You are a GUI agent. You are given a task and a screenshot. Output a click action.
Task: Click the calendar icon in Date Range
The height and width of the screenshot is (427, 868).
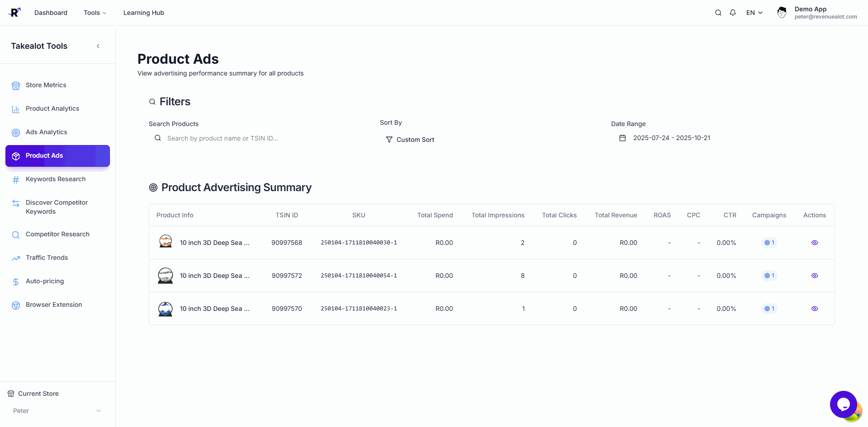click(x=623, y=138)
